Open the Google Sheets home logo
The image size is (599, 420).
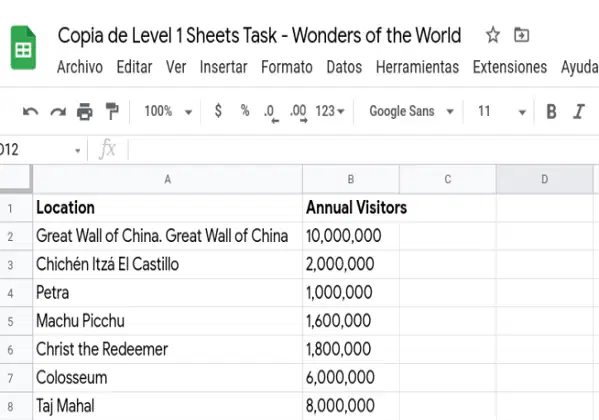coord(23,48)
